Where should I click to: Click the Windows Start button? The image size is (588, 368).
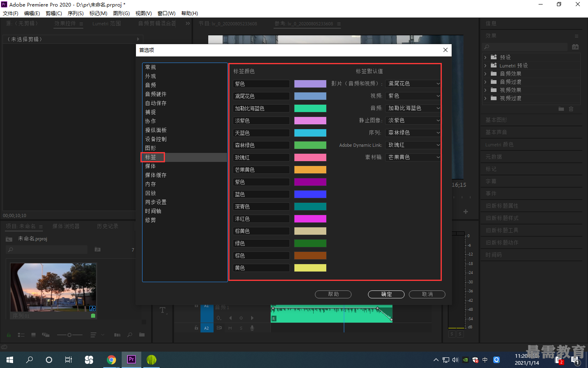coord(10,359)
